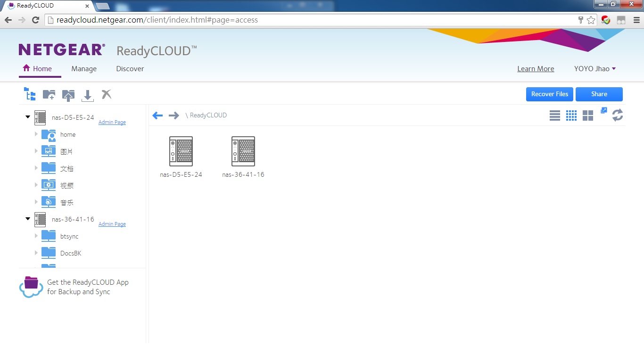Expand the btsync folder node
The width and height of the screenshot is (644, 355).
36,236
